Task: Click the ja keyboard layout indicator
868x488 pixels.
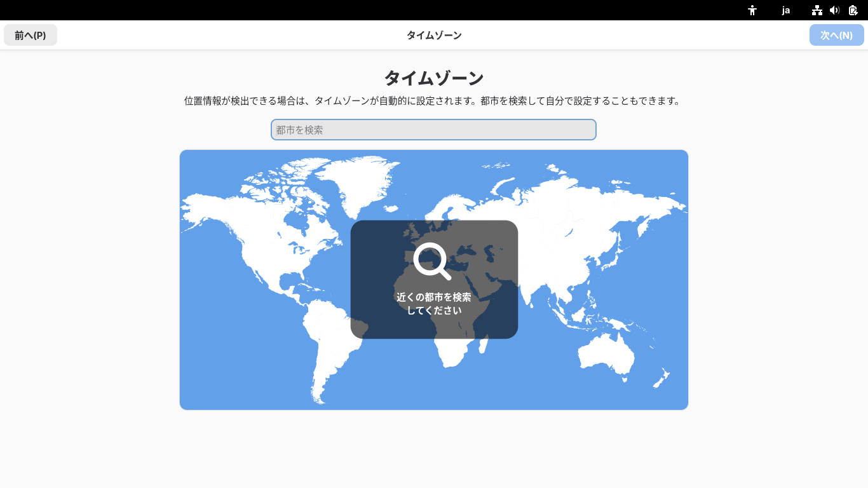Action: (785, 10)
